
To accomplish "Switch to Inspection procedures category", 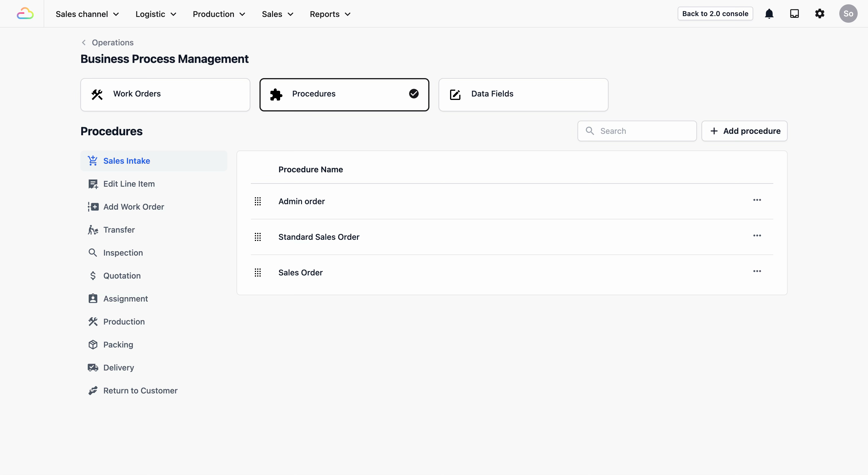I will tap(123, 253).
